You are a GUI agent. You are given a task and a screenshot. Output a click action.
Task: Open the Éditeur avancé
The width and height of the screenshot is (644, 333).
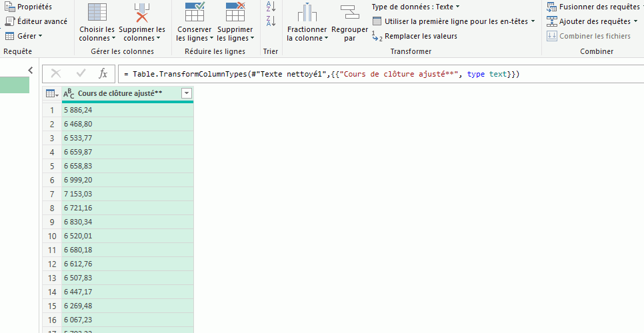tap(36, 21)
